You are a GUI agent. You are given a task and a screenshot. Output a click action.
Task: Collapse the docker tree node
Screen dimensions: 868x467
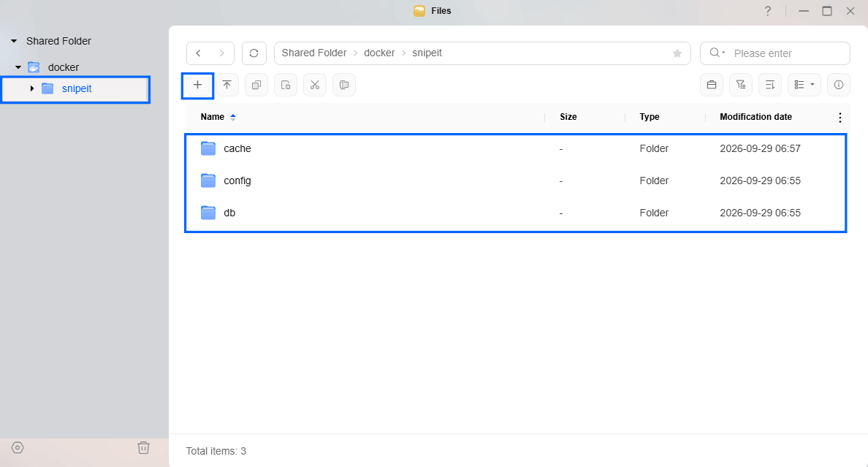click(18, 67)
